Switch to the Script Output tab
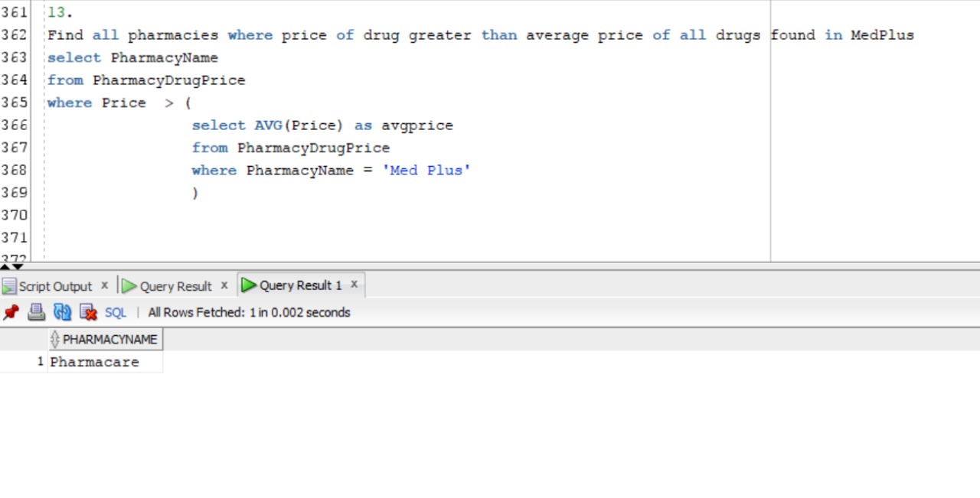This screenshot has height=498, width=980. point(55,285)
